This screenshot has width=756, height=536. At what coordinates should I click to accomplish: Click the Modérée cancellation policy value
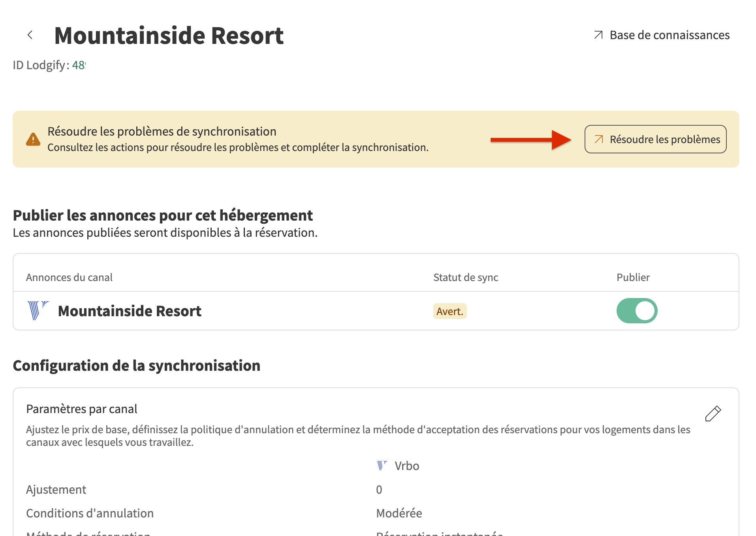pyautogui.click(x=399, y=513)
